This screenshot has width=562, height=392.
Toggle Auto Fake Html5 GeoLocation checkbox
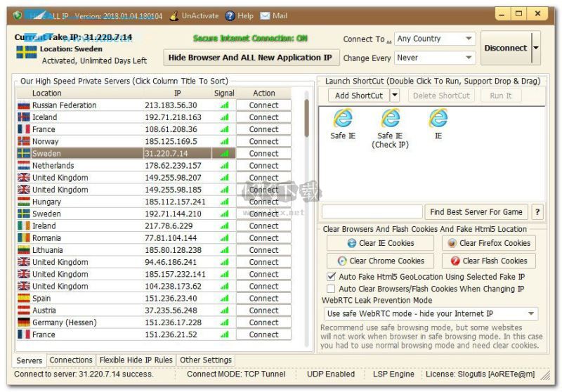click(x=331, y=277)
